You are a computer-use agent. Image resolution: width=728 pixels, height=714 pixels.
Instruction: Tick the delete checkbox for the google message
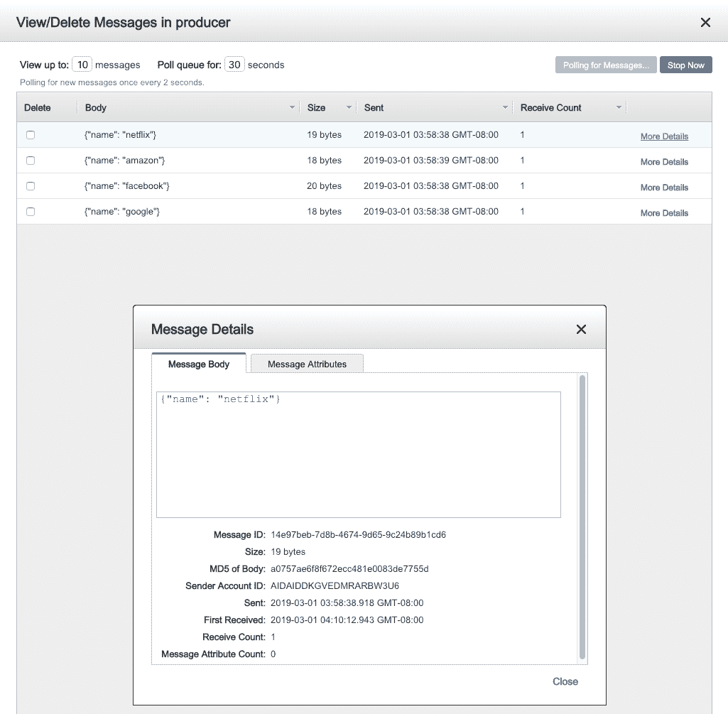click(31, 212)
